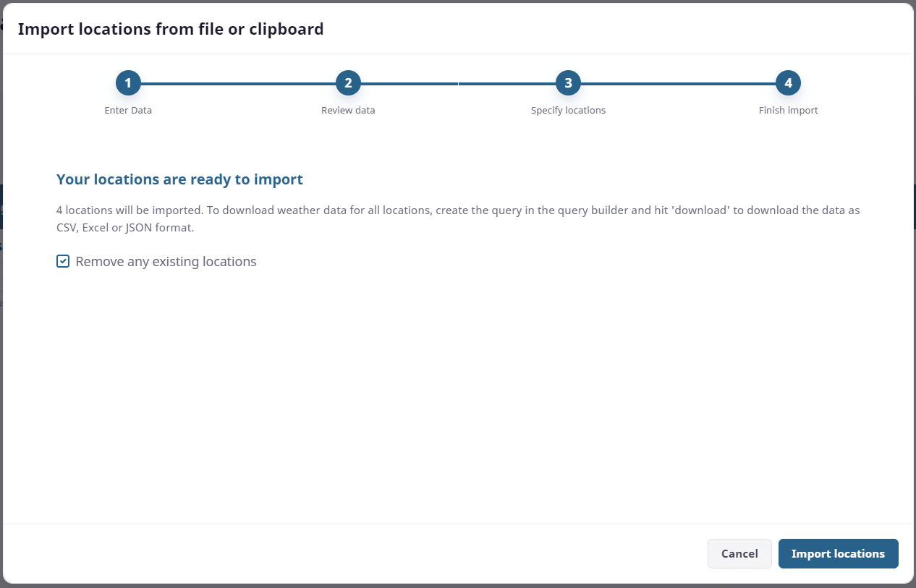
Task: Click the 'Remove any existing locations' label text
Action: tap(166, 262)
